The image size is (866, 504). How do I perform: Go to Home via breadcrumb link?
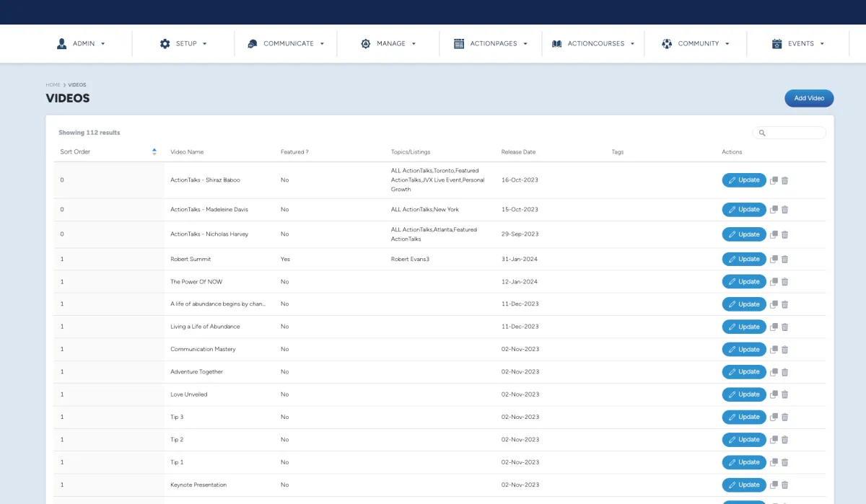(x=53, y=85)
